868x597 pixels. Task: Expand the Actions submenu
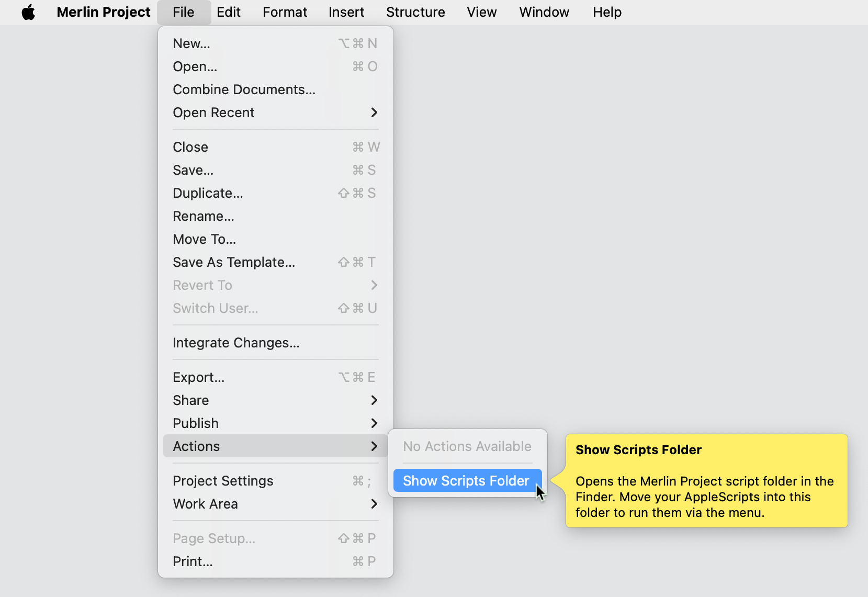pyautogui.click(x=276, y=446)
